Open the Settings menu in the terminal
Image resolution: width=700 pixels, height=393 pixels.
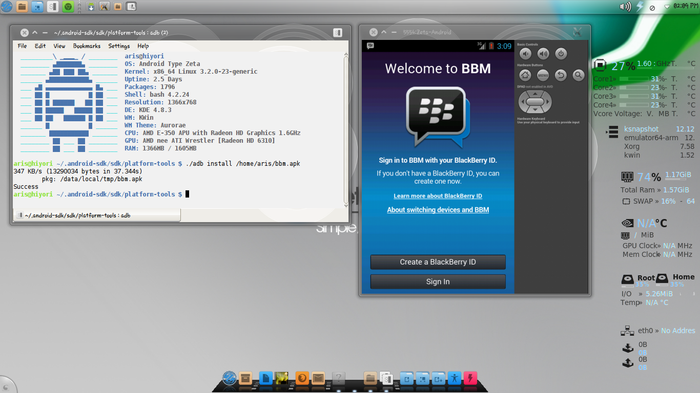coord(119,46)
